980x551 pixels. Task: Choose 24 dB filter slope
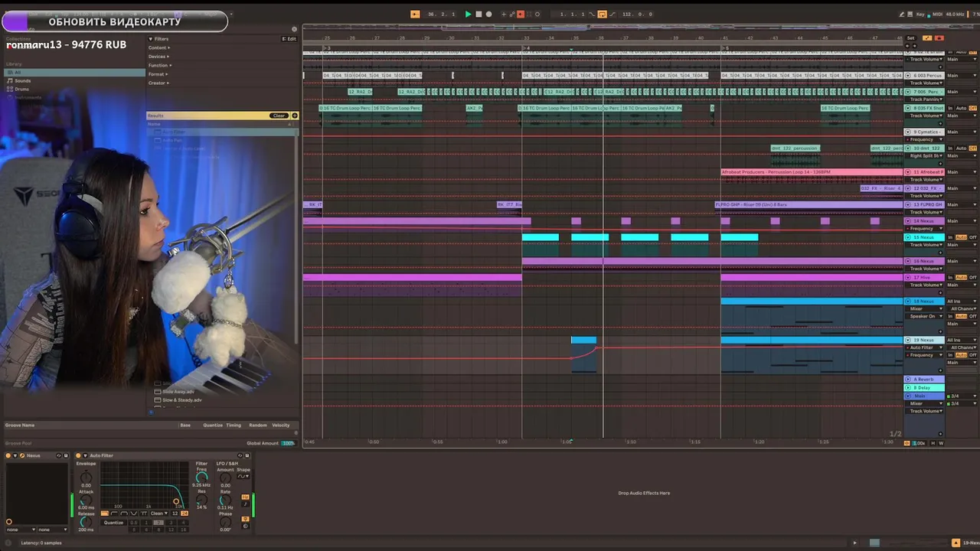tap(185, 514)
